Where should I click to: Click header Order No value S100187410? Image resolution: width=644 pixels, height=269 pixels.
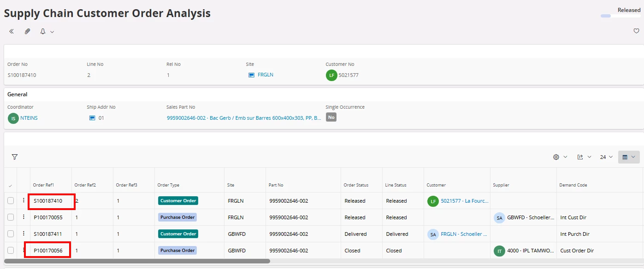tap(22, 75)
